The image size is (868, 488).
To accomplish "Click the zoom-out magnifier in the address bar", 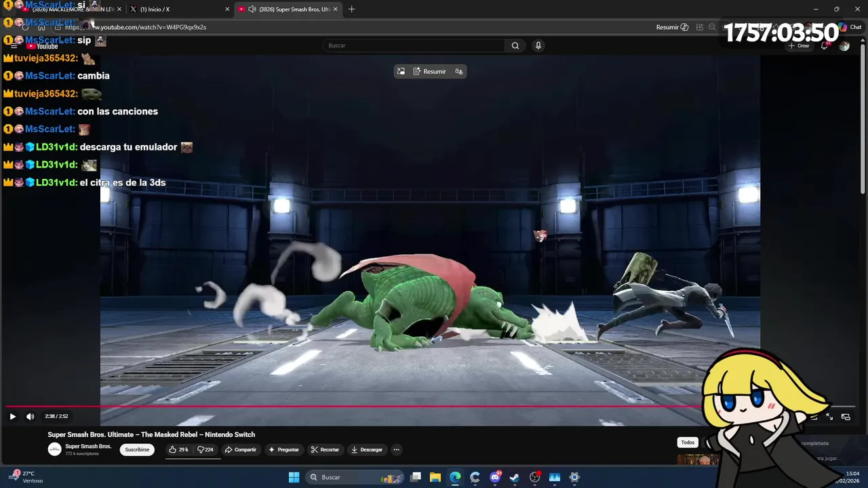I will point(712,27).
